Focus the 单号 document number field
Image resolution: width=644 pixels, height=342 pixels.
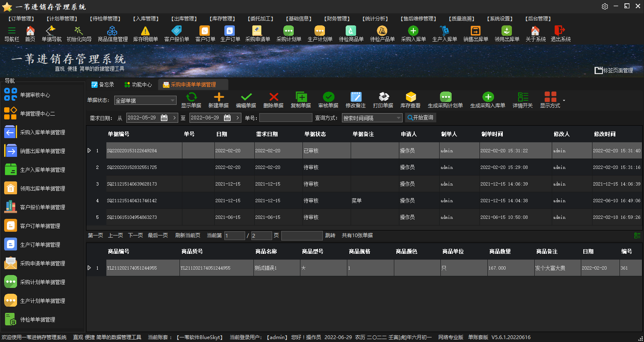285,118
